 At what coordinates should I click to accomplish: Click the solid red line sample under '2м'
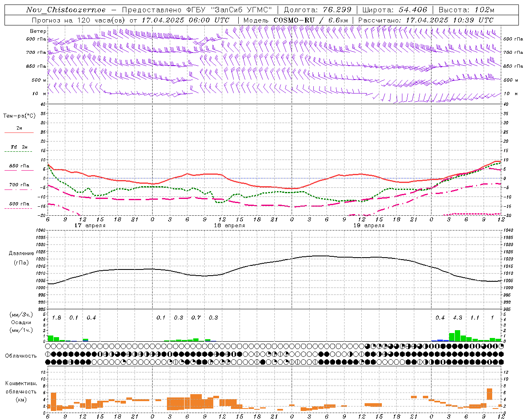click(x=19, y=132)
